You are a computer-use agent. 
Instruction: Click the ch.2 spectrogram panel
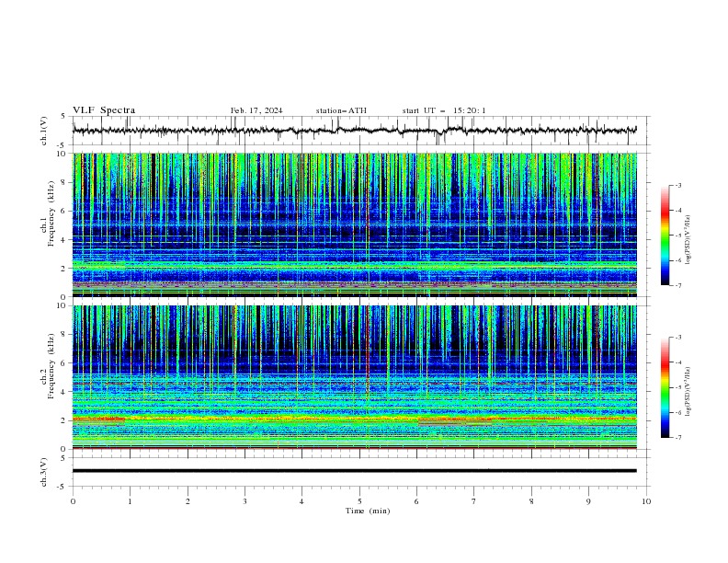click(x=354, y=377)
